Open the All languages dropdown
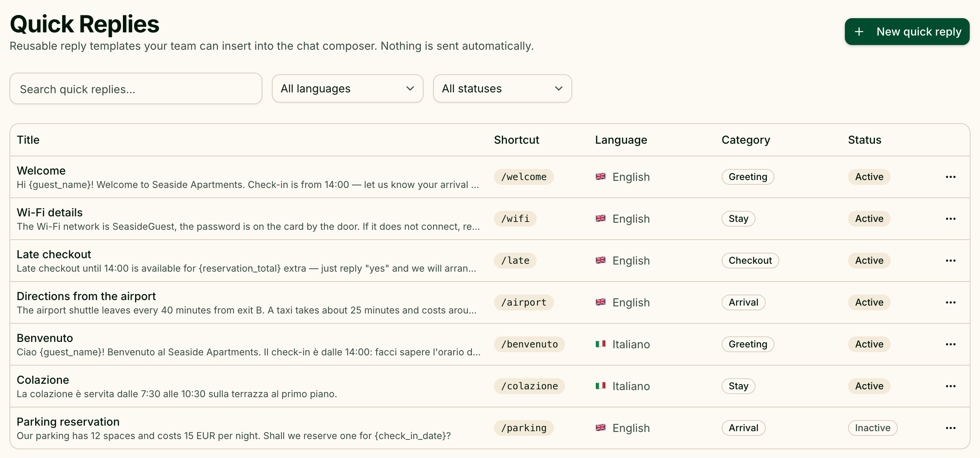The width and height of the screenshot is (980, 458). [x=347, y=88]
